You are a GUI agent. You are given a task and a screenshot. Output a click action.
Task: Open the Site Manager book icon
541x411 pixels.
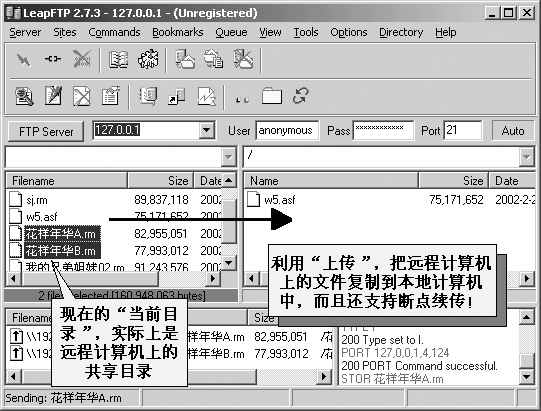tap(118, 60)
